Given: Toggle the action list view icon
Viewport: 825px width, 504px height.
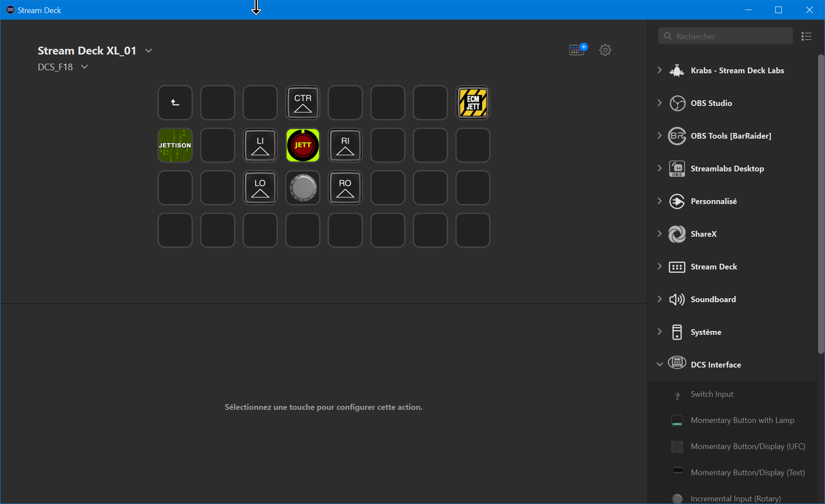Looking at the screenshot, I should point(806,36).
